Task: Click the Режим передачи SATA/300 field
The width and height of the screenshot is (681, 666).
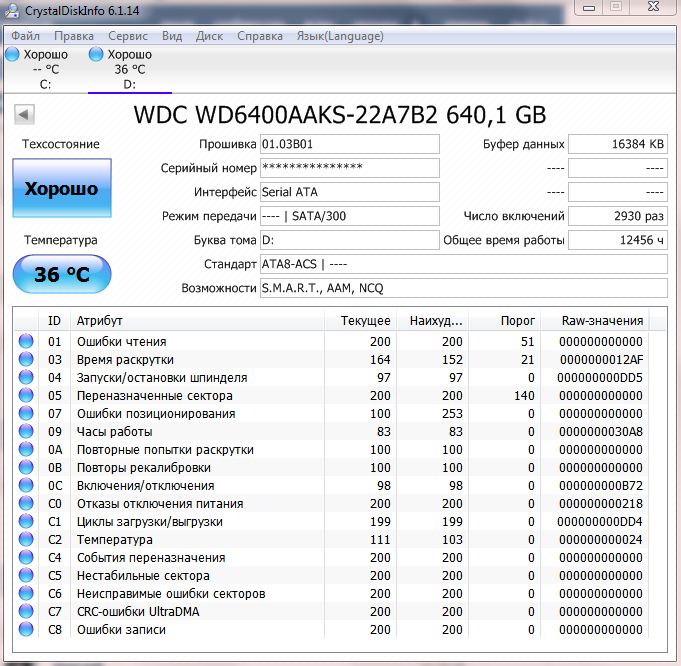Action: [350, 216]
